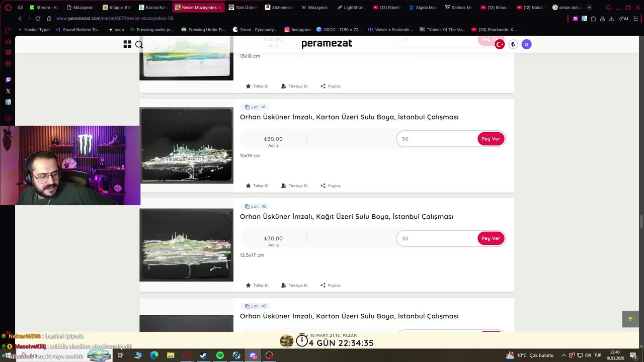Viewport: 644px width, 362px height.
Task: Open browser downloads icon
Action: (x=611, y=19)
